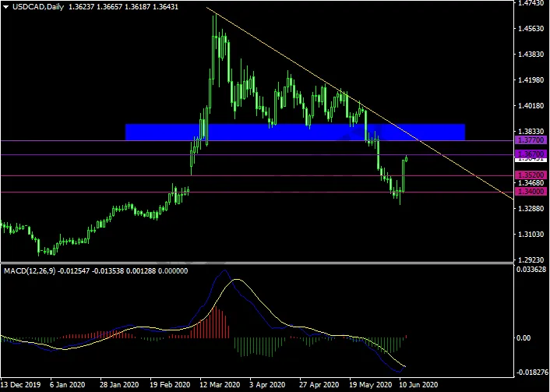Click the 12 Mar 2020 date label
Image resolution: width=550 pixels, height=392 pixels.
coord(220,385)
